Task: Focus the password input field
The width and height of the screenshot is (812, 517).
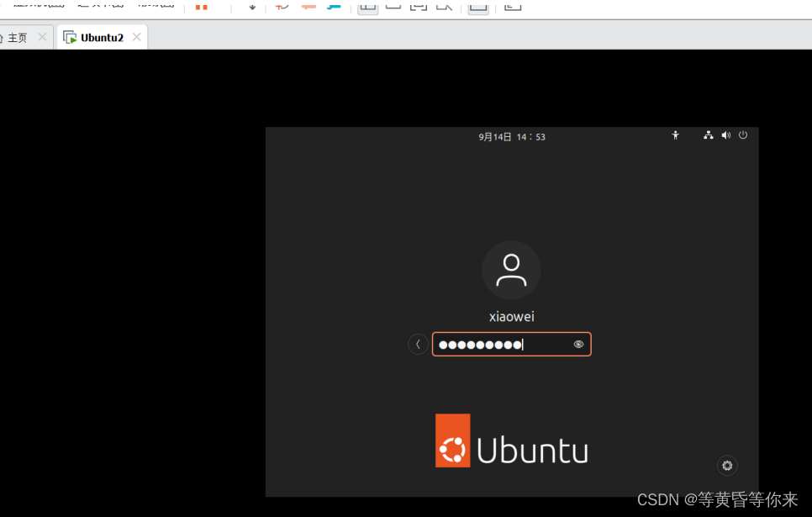Action: pyautogui.click(x=512, y=344)
